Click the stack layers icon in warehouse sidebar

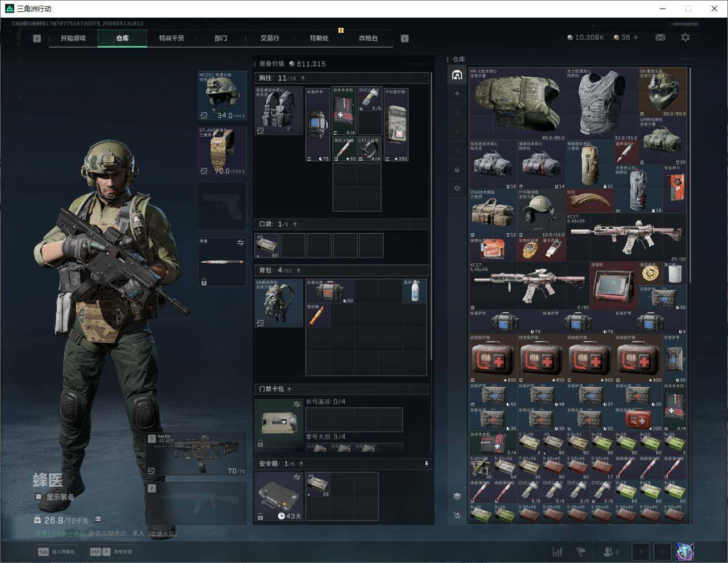tap(457, 496)
